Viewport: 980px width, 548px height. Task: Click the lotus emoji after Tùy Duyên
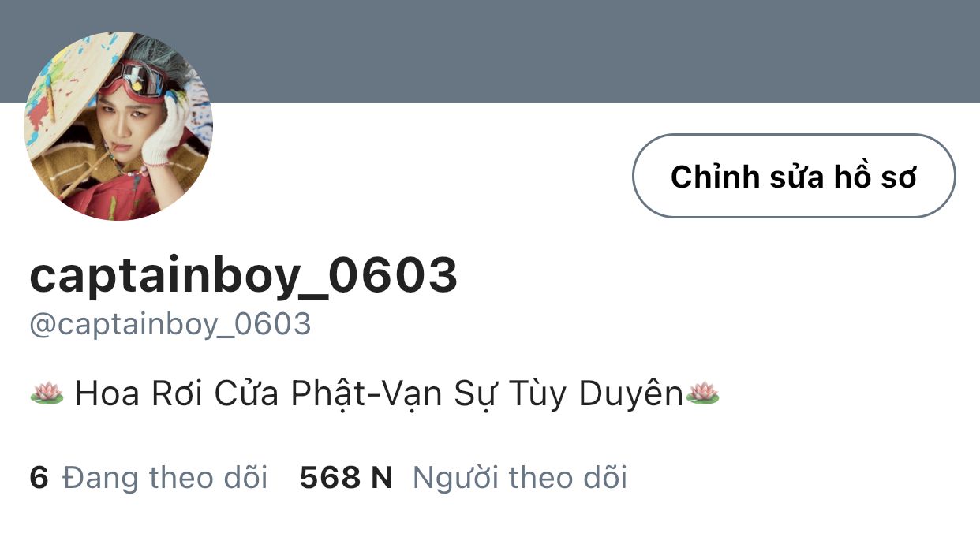click(x=702, y=392)
